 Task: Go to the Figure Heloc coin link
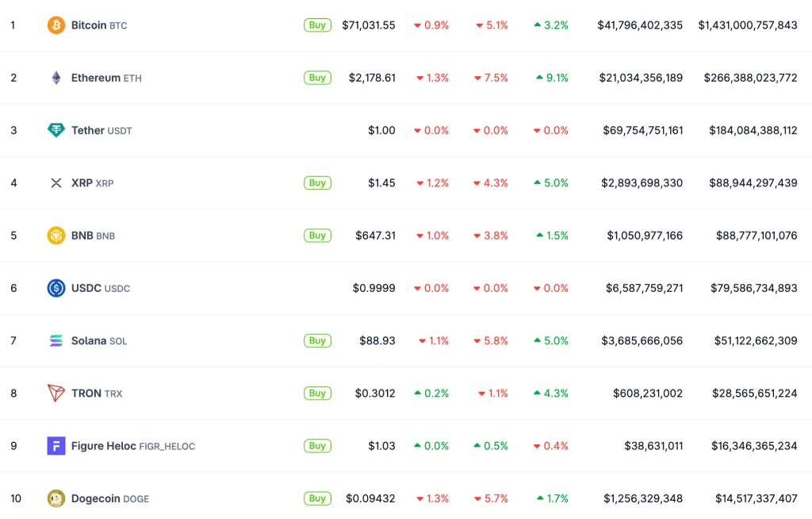coord(132,446)
